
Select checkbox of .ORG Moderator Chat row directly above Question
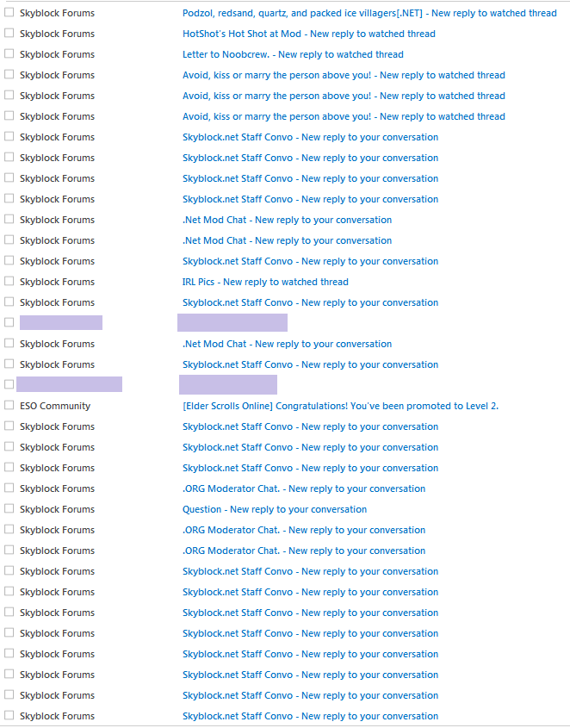pos(9,488)
